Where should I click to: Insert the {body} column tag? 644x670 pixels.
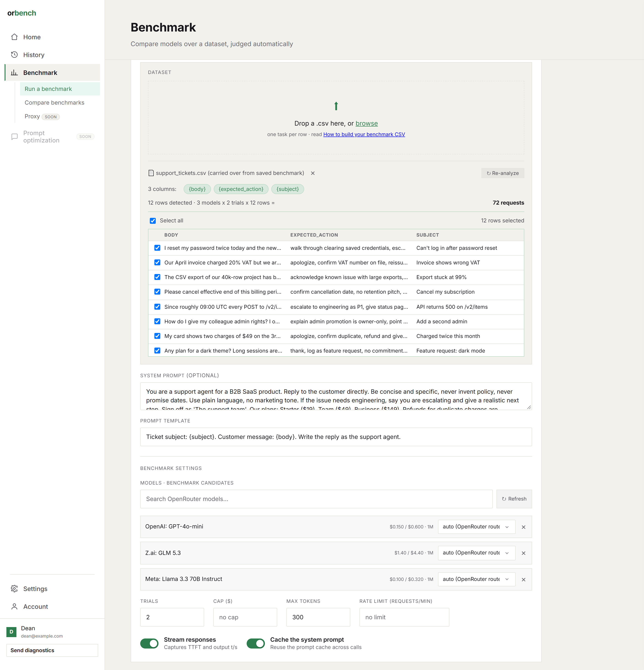pyautogui.click(x=197, y=189)
